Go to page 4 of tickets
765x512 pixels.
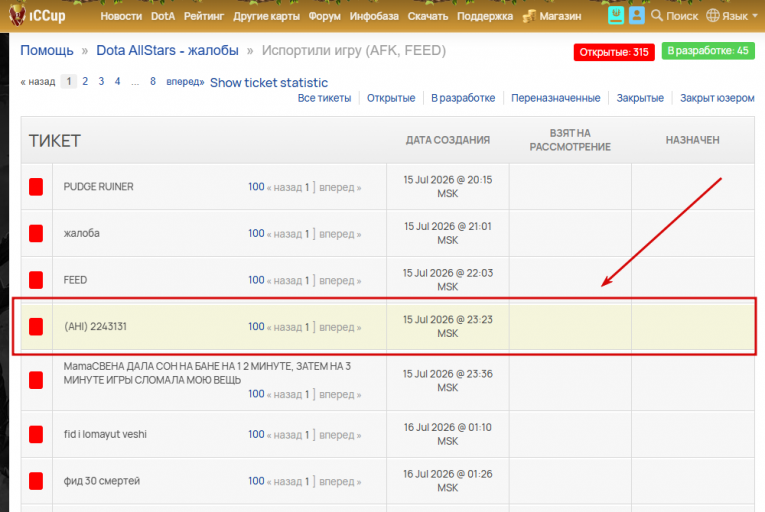[x=117, y=82]
